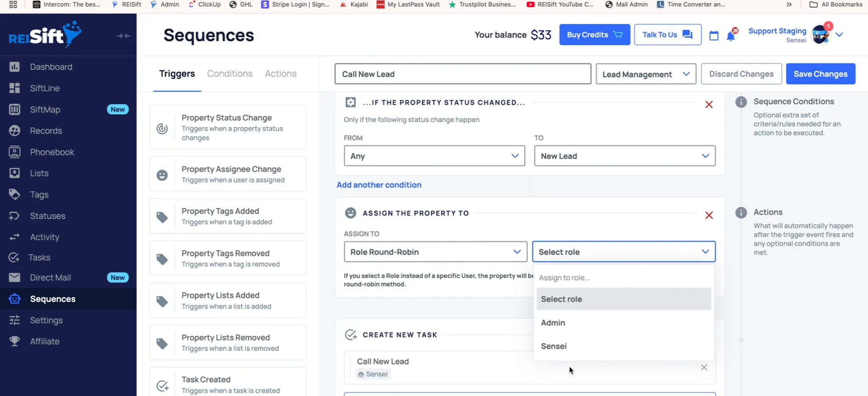Expand the account menu chevron

pos(840,35)
